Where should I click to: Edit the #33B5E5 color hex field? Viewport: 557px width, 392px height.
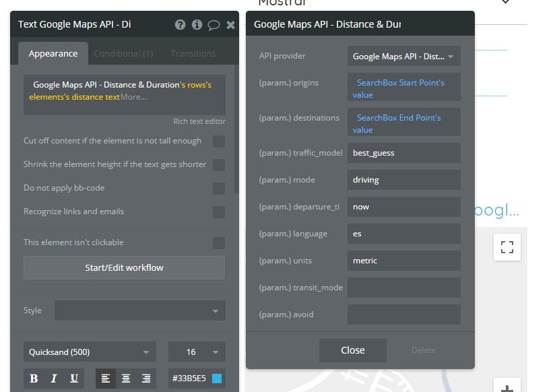click(x=189, y=379)
